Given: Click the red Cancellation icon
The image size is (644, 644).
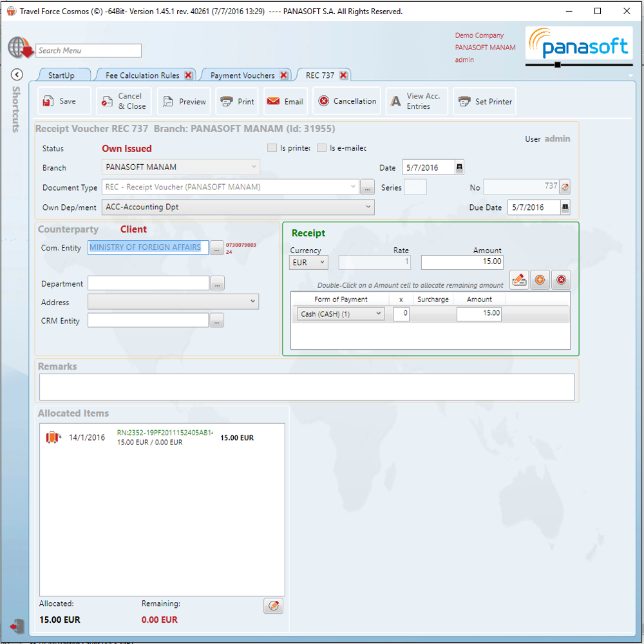Looking at the screenshot, I should point(324,101).
